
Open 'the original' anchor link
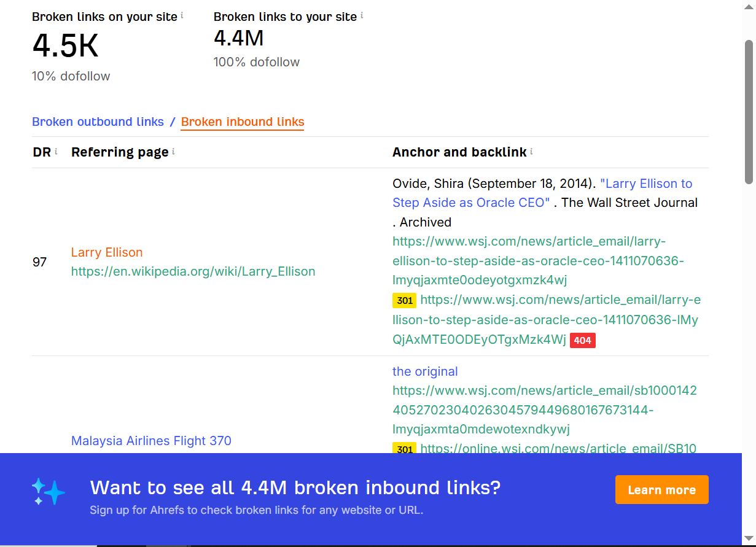click(425, 371)
